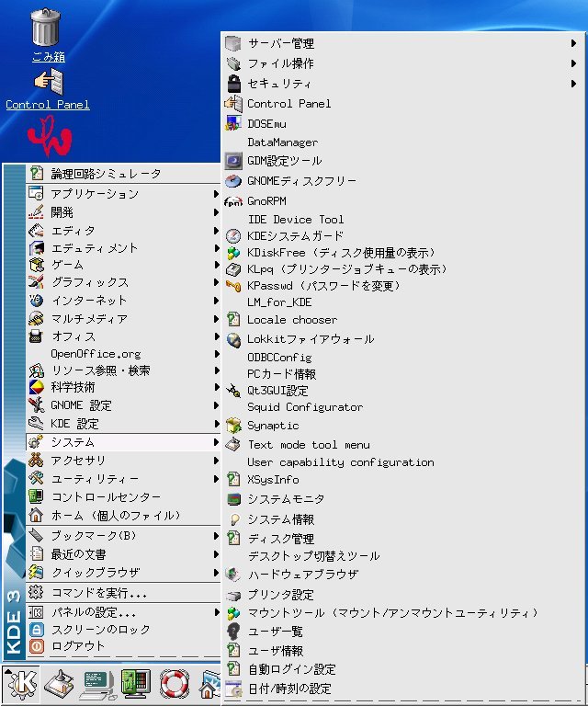Expand the インターネット submenu arrow
The width and height of the screenshot is (588, 706).
click(216, 301)
